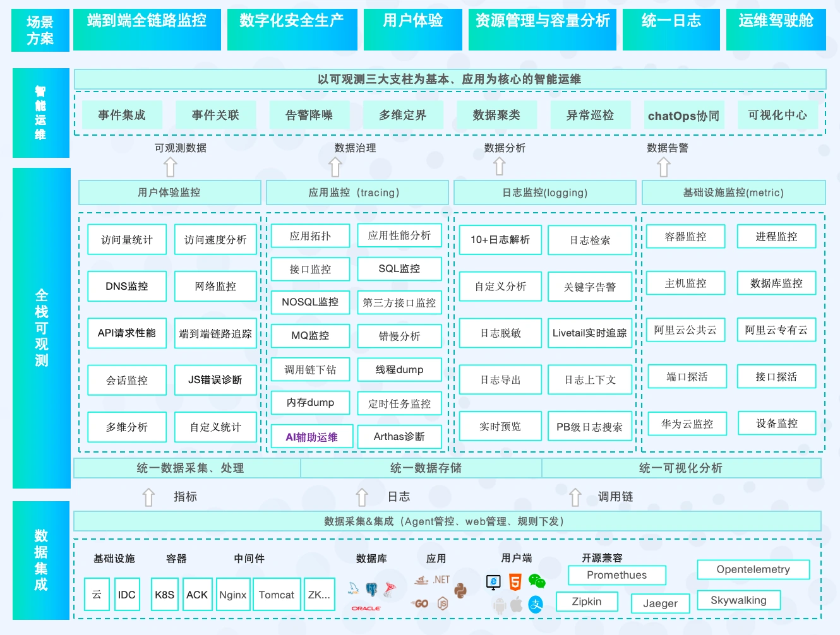Click the 可视化中心 box
840x635 pixels.
[777, 115]
